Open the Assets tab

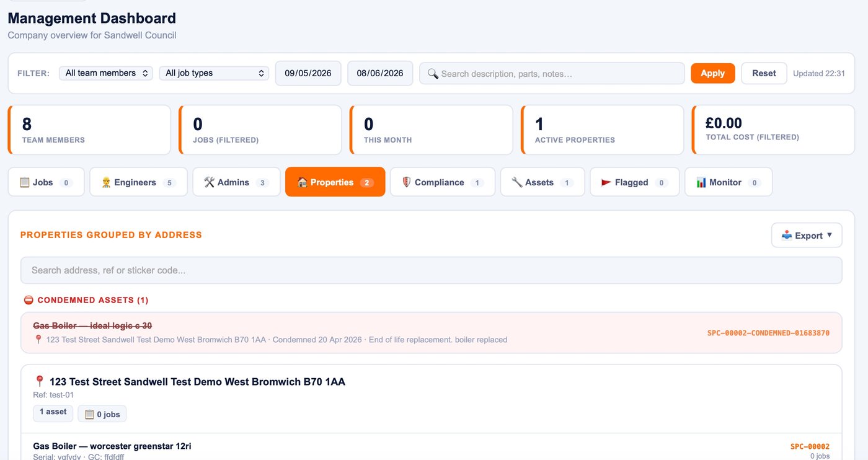(x=542, y=182)
